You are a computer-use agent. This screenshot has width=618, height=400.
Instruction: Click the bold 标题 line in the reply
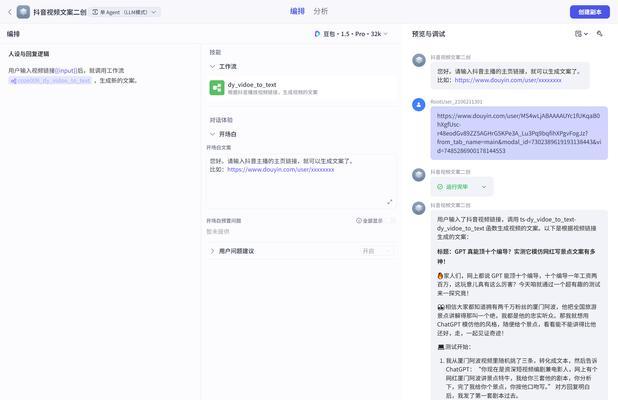click(516, 256)
